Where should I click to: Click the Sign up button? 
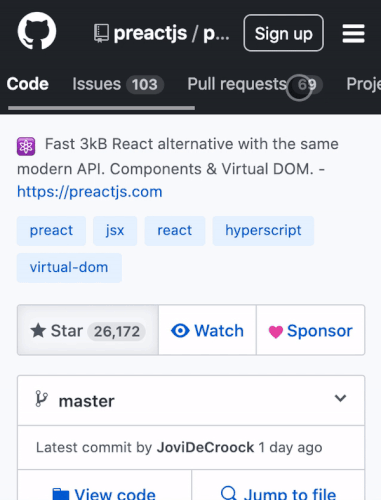[x=284, y=33]
